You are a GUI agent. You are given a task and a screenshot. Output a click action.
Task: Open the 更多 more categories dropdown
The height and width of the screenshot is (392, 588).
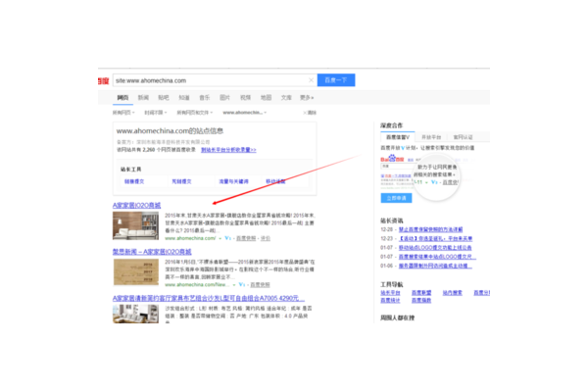[307, 98]
